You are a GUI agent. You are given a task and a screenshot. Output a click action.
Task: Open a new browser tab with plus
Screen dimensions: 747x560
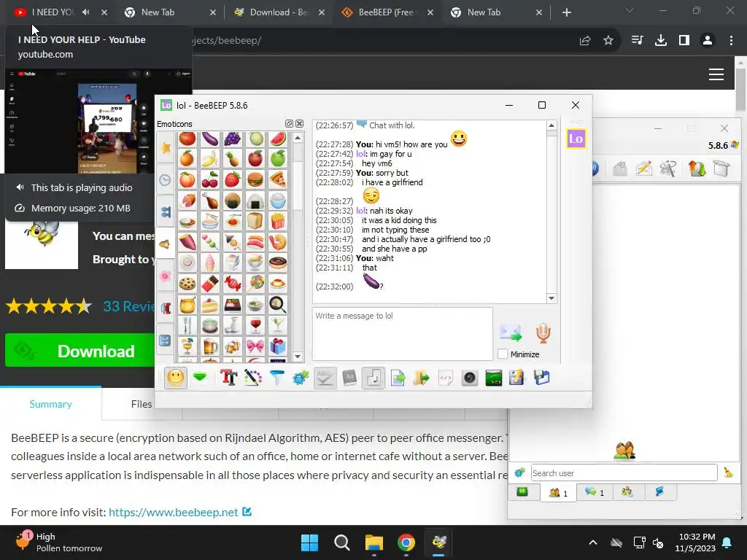pos(566,12)
